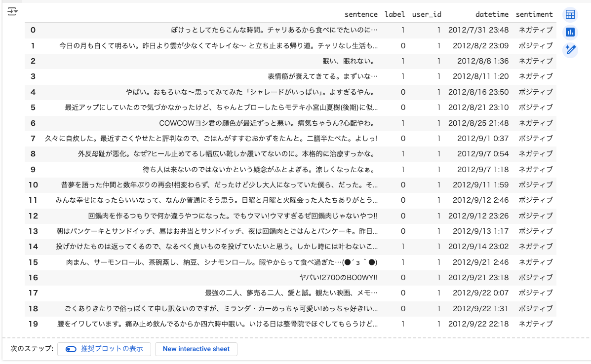Click the sentence ヤバい!2700のBOOWY!!

coord(339,278)
